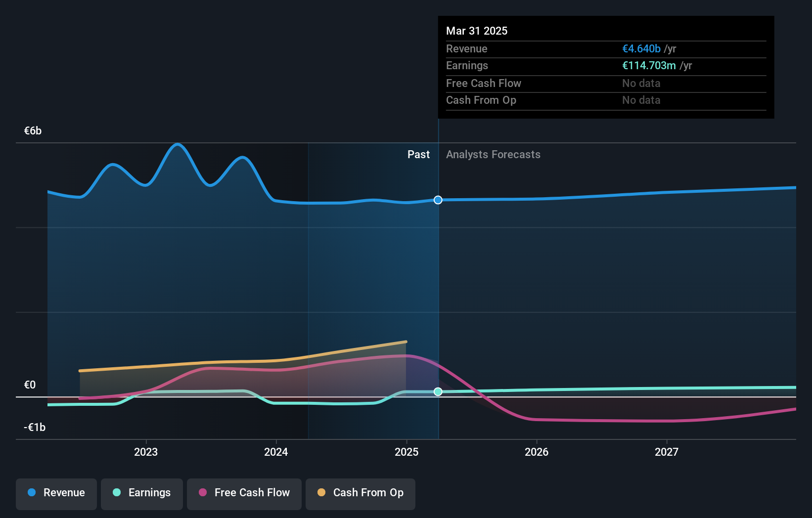
Task: Select the 2026 x-axis label
Action: (x=537, y=452)
